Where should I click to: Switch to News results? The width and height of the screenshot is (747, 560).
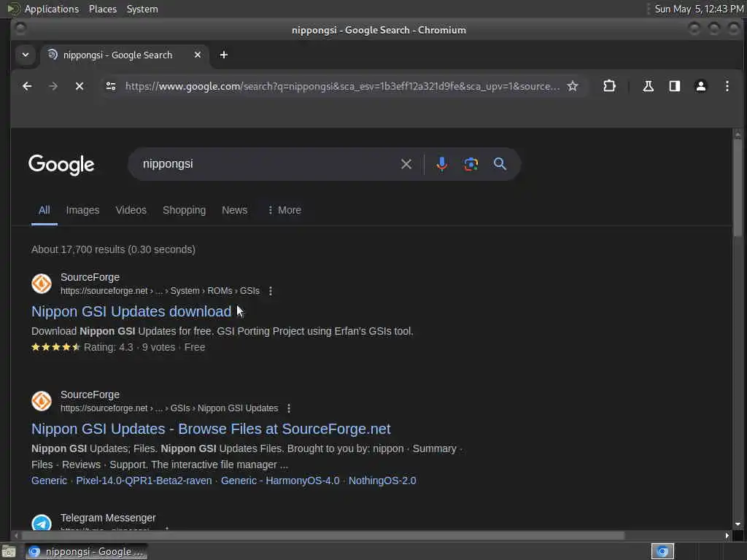pyautogui.click(x=234, y=210)
